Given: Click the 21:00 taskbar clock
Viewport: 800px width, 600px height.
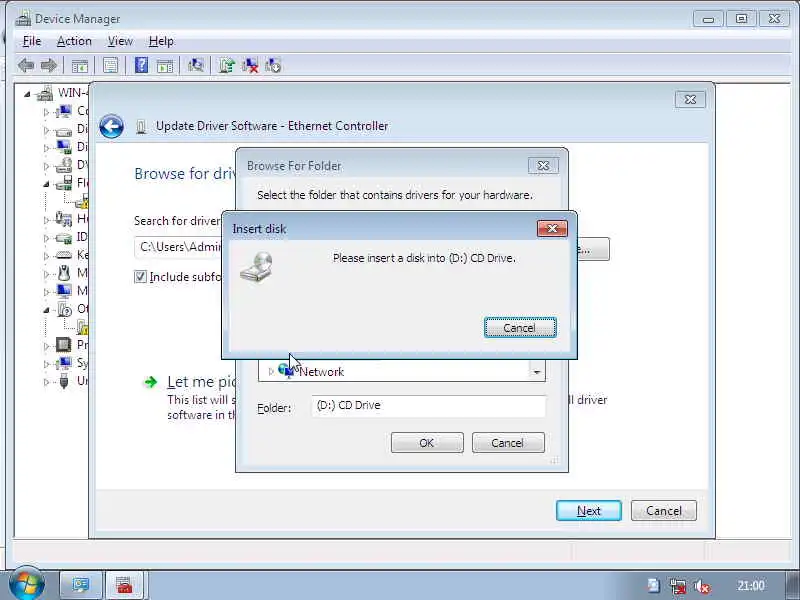Looking at the screenshot, I should coord(751,586).
